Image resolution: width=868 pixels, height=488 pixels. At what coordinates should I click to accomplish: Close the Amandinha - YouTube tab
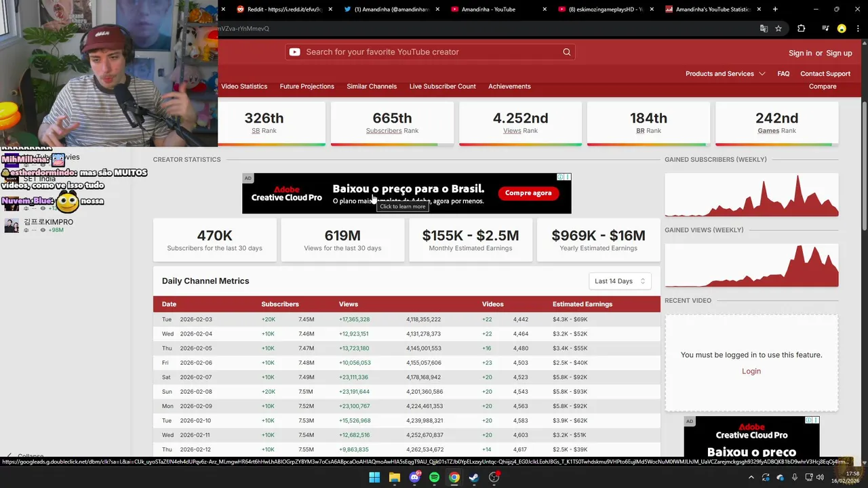545,9
